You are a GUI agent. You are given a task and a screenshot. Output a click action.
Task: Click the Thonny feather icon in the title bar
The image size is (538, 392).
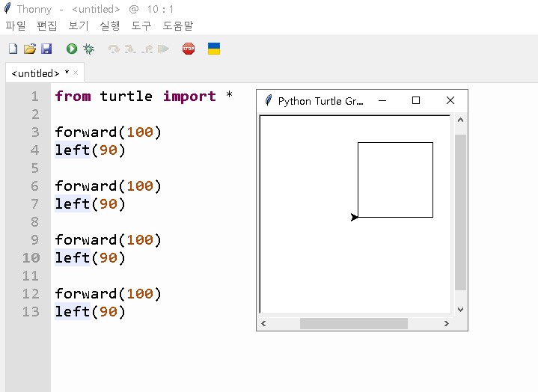click(7, 8)
